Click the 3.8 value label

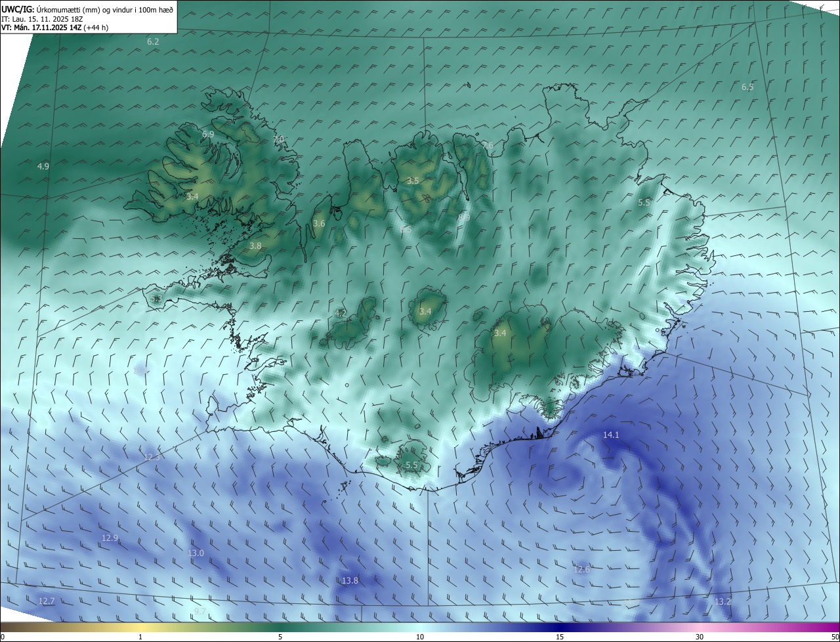tap(255, 246)
